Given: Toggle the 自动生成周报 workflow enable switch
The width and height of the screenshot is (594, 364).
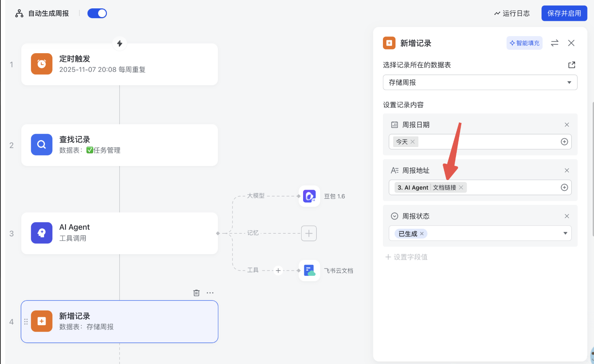Looking at the screenshot, I should pyautogui.click(x=97, y=13).
